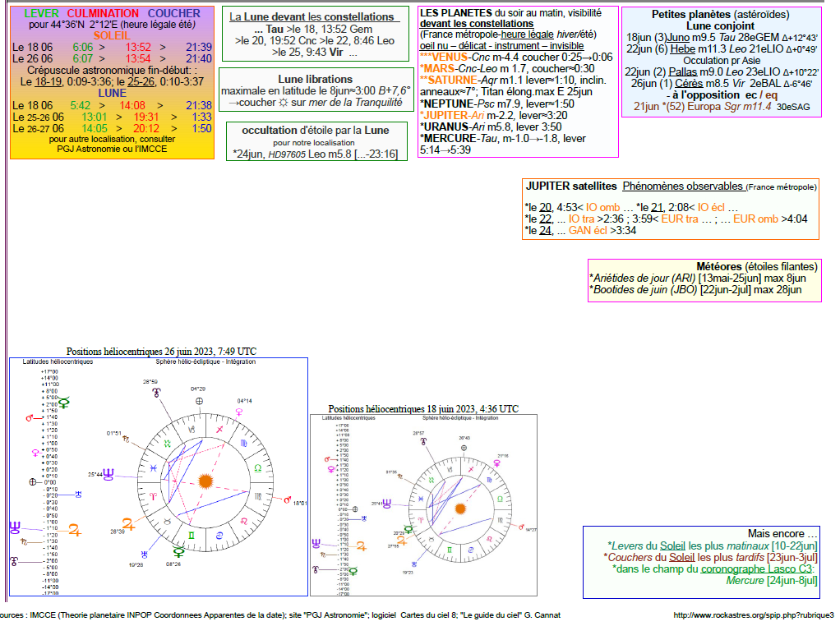
Task: Click 'Météores (étoiles filantes)' heading
Action: 757,267
